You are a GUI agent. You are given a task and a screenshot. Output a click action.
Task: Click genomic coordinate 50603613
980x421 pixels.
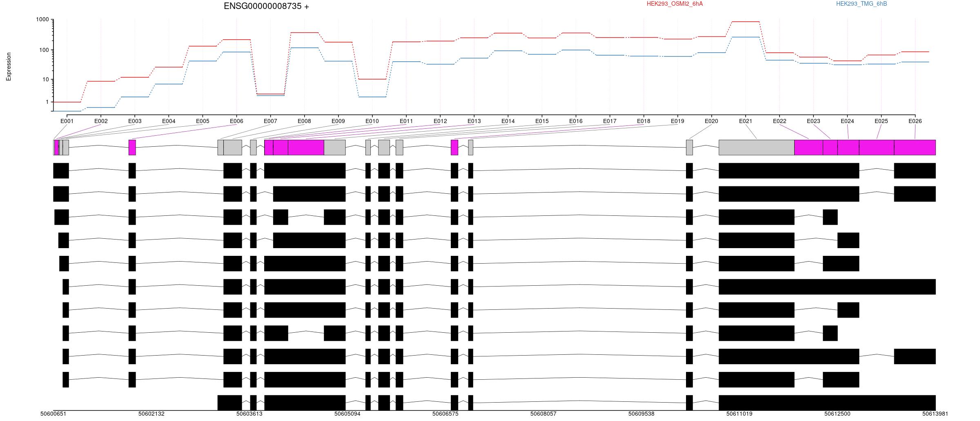249,414
